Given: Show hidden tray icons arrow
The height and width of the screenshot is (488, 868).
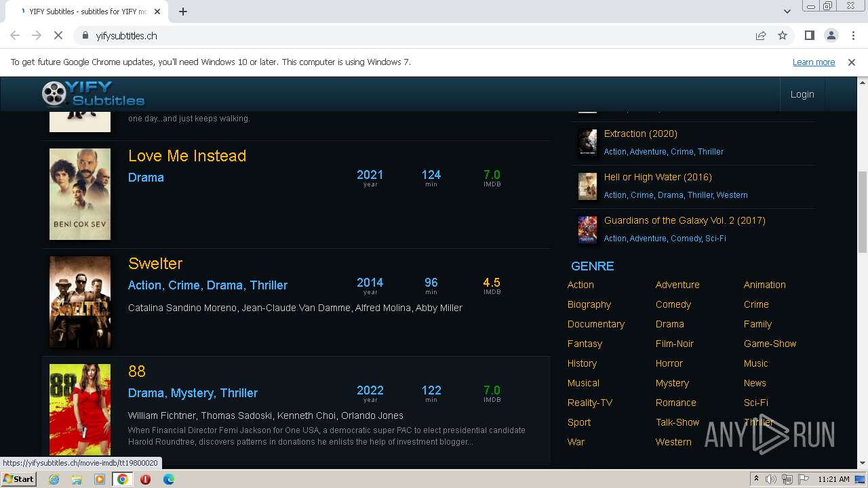Looking at the screenshot, I should [756, 479].
